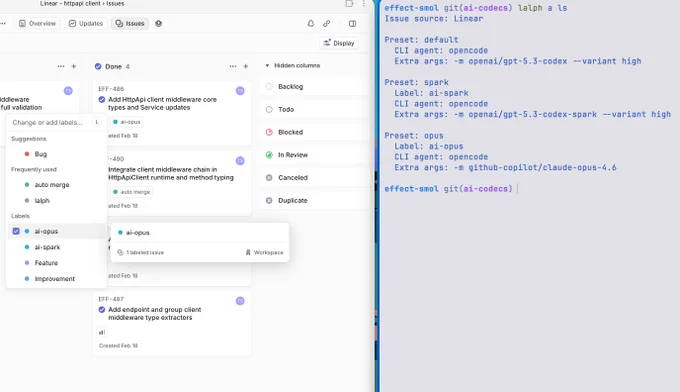Toggle the sidebar panel icon
This screenshot has width=680, height=392.
pos(353,23)
